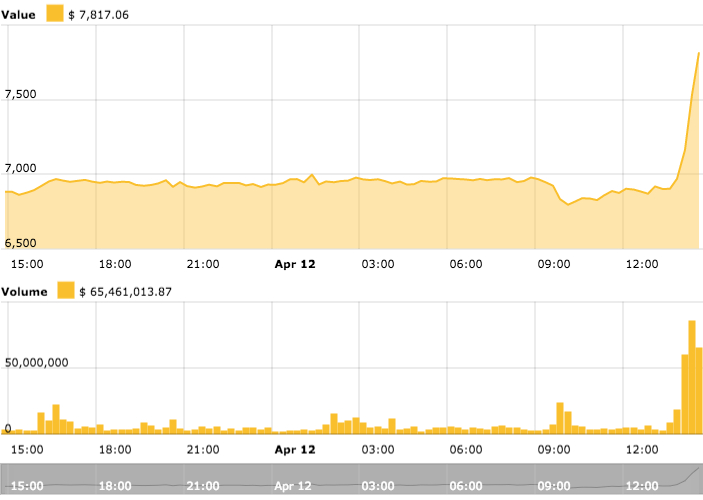Click the tallest volume bar
This screenshot has width=703, height=500.
(x=692, y=377)
